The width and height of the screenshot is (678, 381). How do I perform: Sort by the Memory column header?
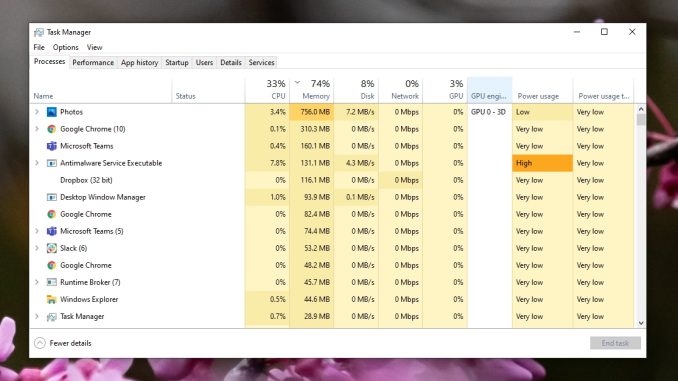pos(312,90)
